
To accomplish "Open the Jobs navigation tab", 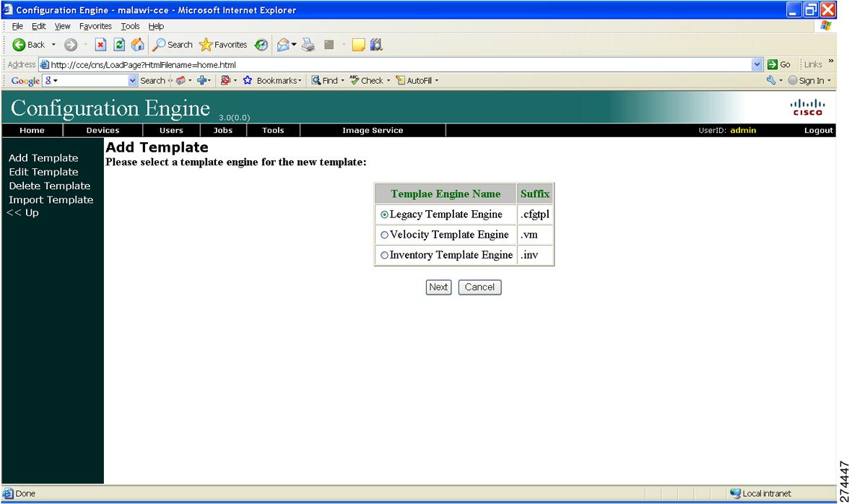I will pyautogui.click(x=223, y=131).
